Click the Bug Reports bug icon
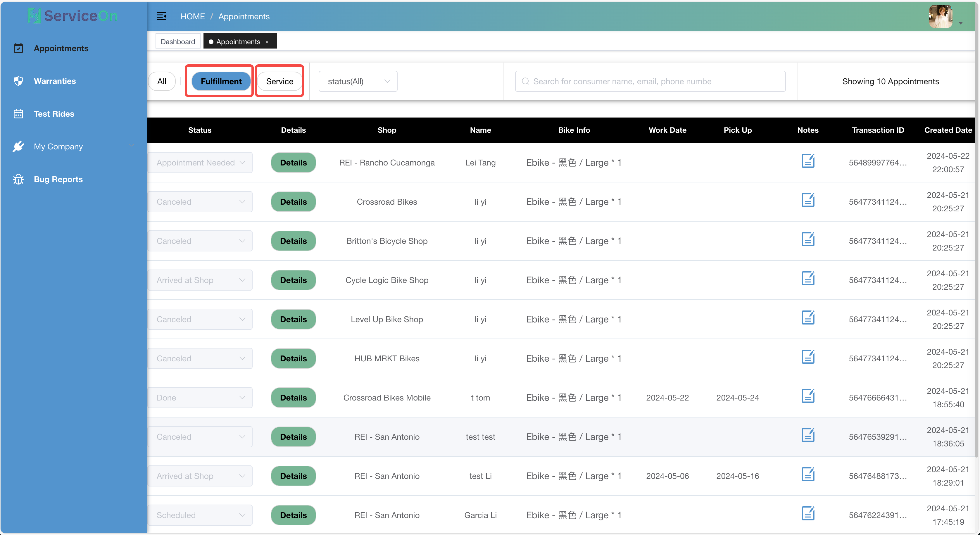The width and height of the screenshot is (980, 535). [18, 179]
